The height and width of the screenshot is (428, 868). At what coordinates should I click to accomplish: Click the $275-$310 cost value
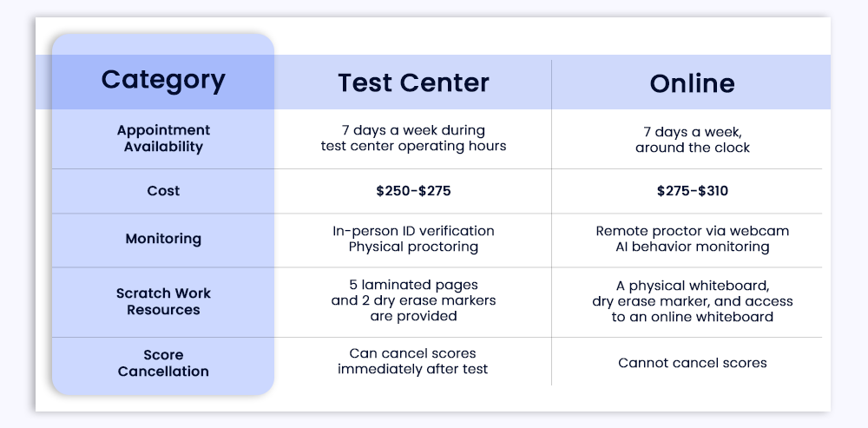tap(692, 191)
